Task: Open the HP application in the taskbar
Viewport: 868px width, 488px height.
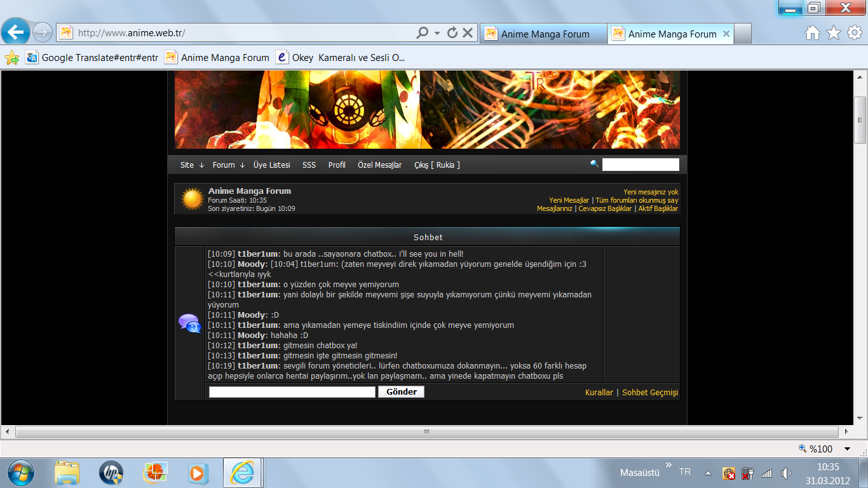Action: pyautogui.click(x=111, y=473)
